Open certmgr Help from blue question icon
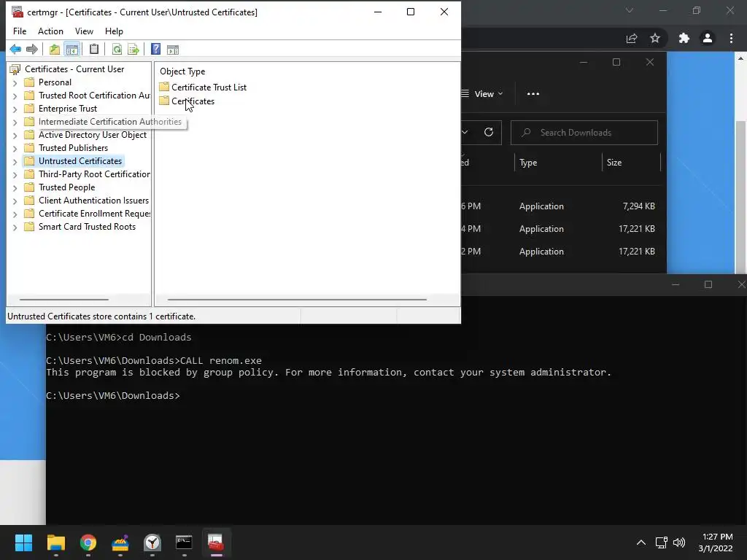The height and width of the screenshot is (560, 747). (x=156, y=49)
